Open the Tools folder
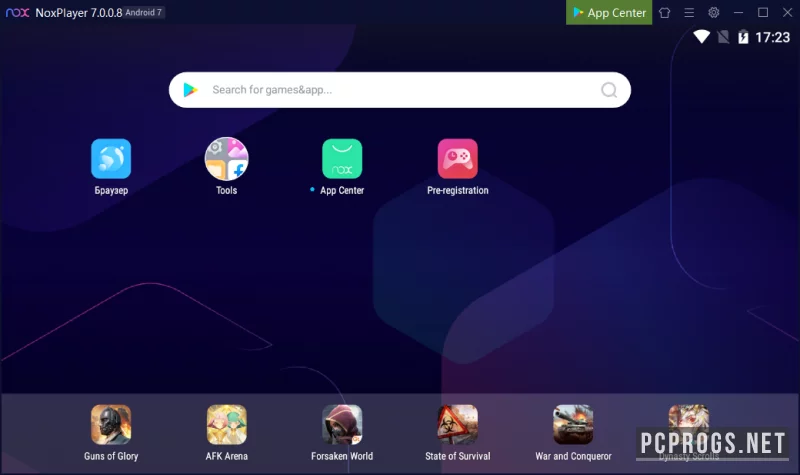The height and width of the screenshot is (475, 800). [x=227, y=159]
